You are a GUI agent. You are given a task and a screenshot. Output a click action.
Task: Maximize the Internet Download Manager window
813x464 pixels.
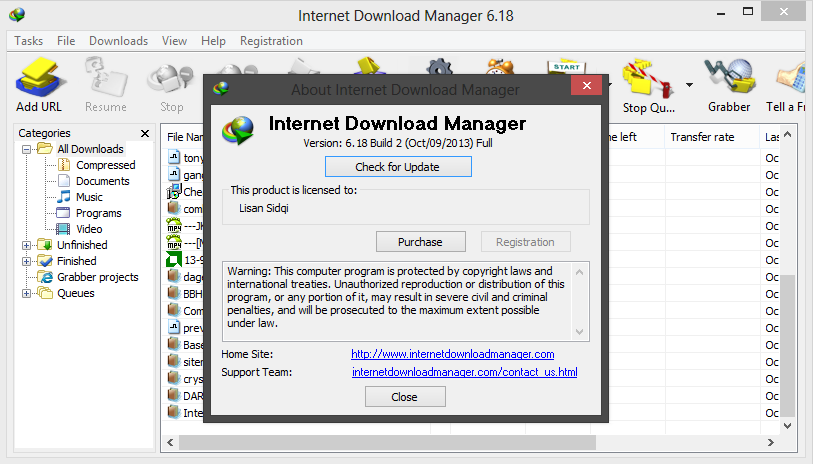(x=748, y=12)
